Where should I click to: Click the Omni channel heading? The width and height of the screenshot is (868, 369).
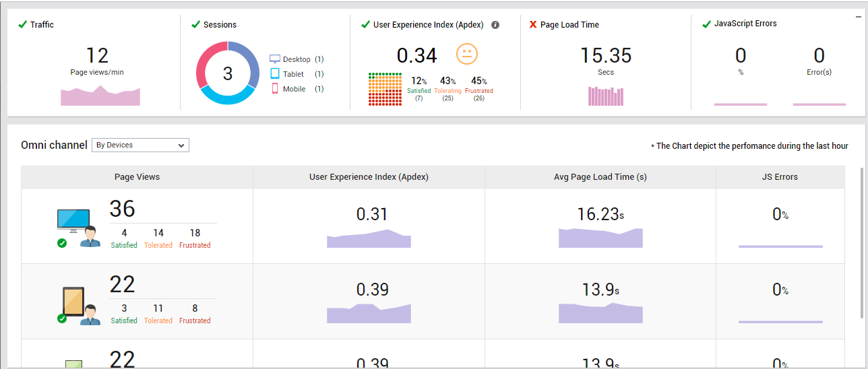tap(54, 145)
